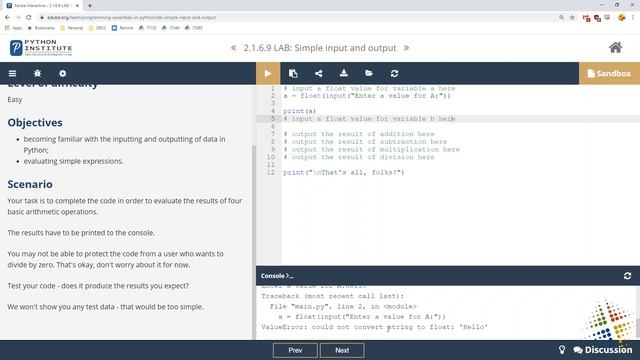
Task: Open the folder icon to load a file
Action: 369,73
